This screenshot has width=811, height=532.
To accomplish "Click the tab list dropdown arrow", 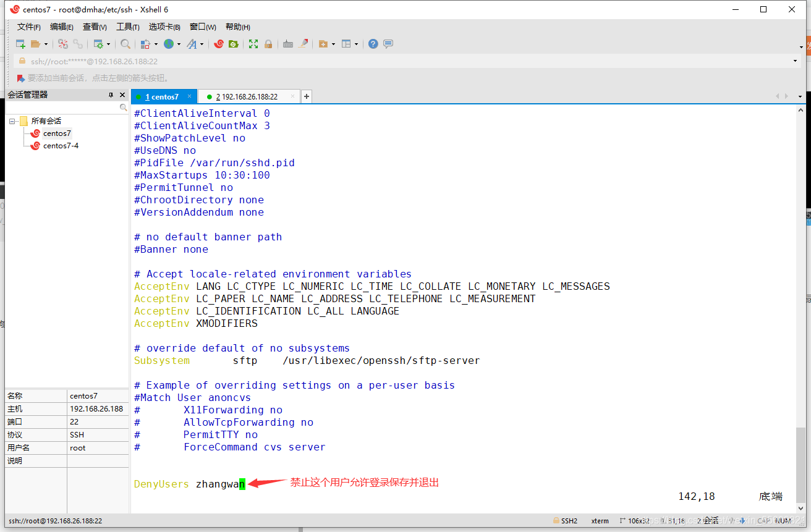I will pos(800,96).
